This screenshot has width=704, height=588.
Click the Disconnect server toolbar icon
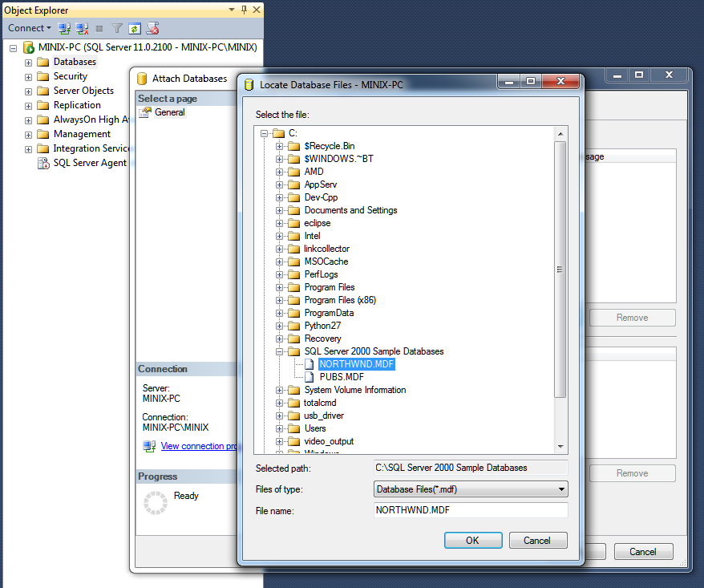tap(82, 28)
